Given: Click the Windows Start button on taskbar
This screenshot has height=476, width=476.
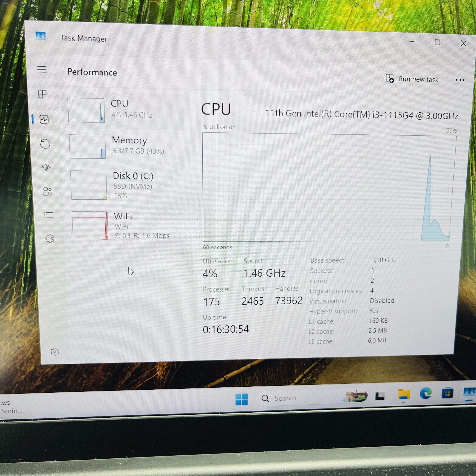Looking at the screenshot, I should [x=241, y=399].
